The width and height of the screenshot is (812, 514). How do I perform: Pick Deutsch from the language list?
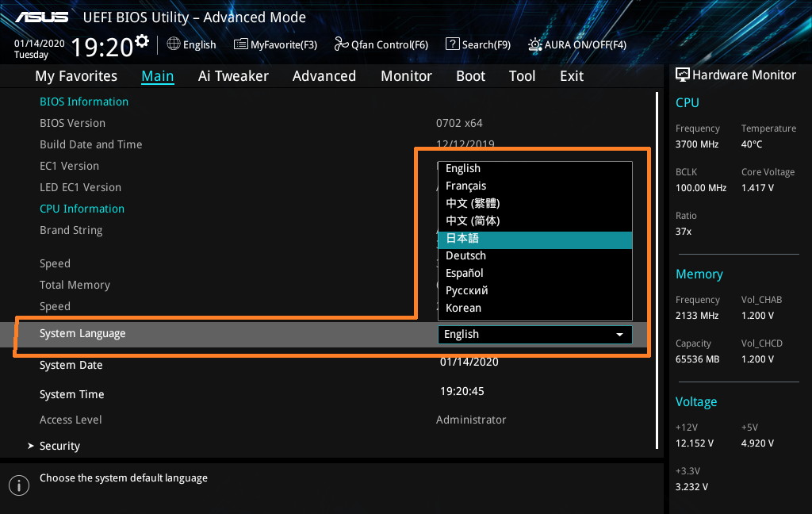(x=535, y=256)
